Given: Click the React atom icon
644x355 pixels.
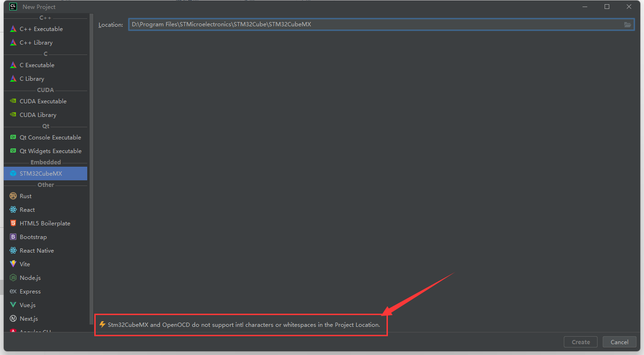Looking at the screenshot, I should click(13, 210).
